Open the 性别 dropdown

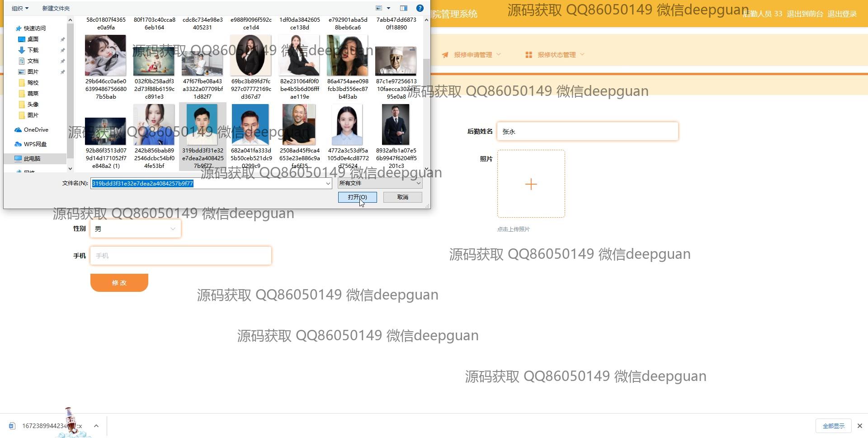tap(136, 229)
